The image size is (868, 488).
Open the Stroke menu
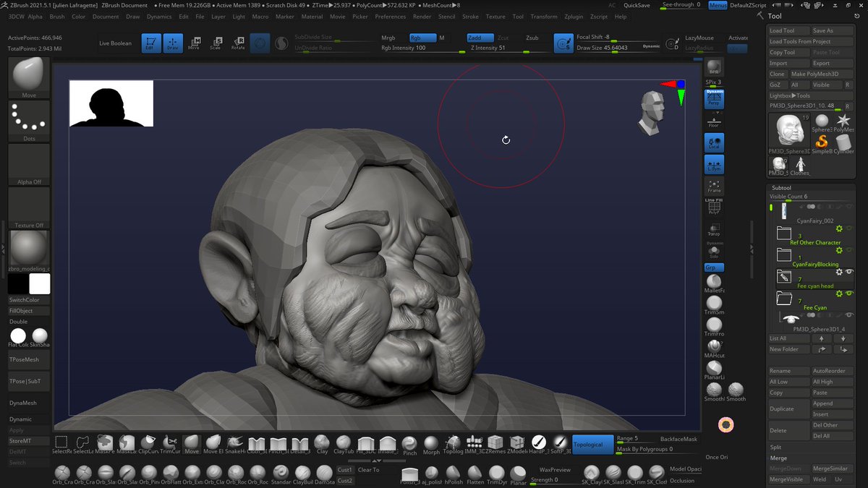pyautogui.click(x=470, y=17)
